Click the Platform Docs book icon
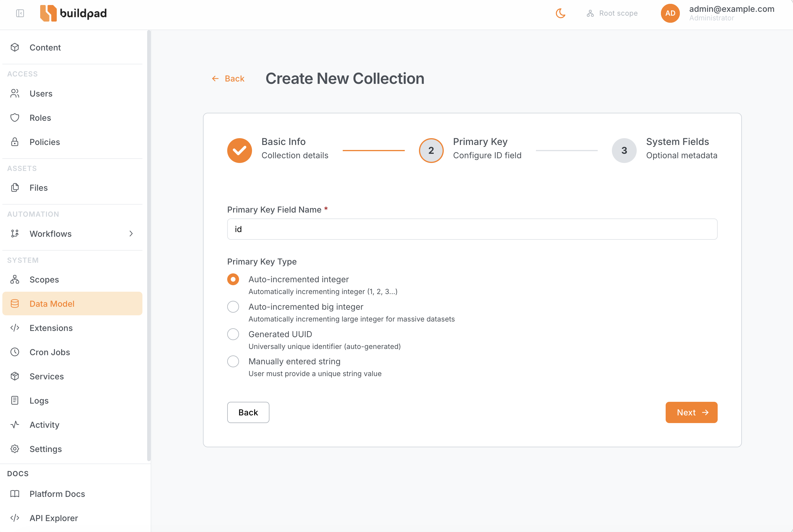This screenshot has height=532, width=793. click(x=14, y=494)
